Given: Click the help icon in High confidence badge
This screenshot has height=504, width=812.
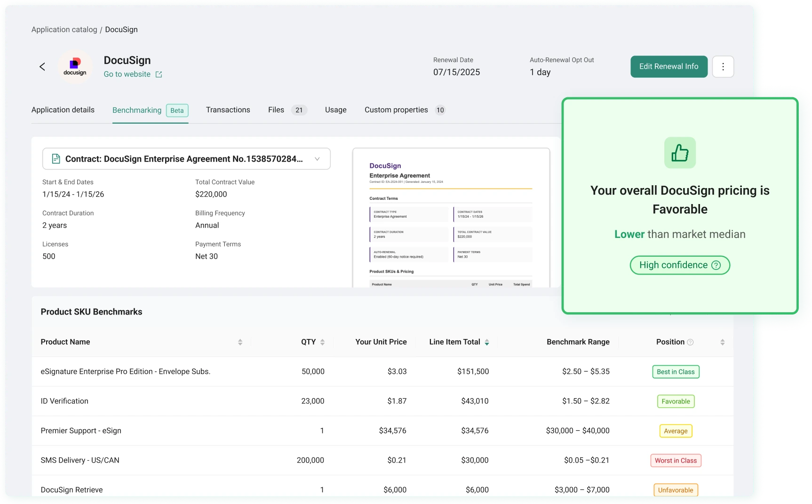Looking at the screenshot, I should [x=716, y=265].
